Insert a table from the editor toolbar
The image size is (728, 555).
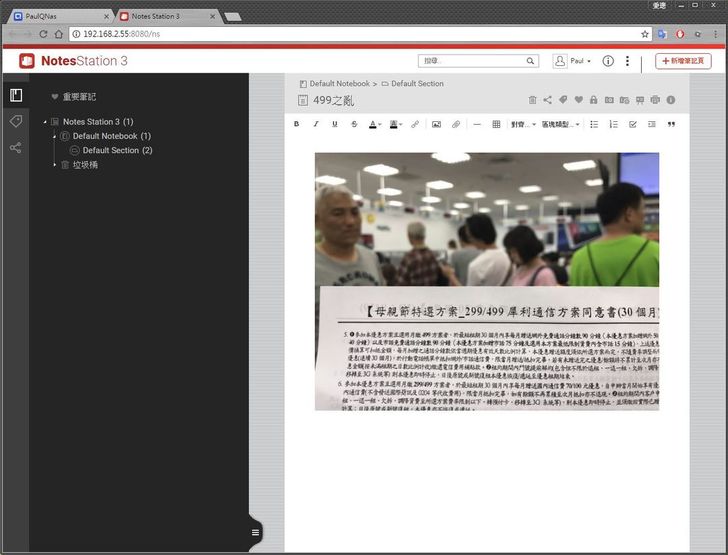pos(496,124)
